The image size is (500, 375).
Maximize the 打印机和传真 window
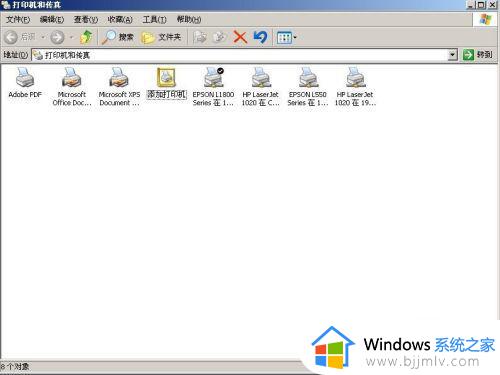[481, 5]
